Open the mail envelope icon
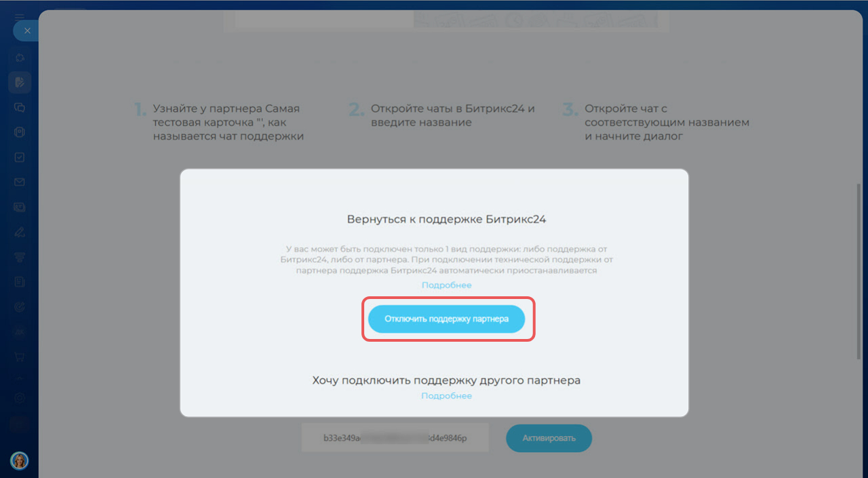The width and height of the screenshot is (868, 478). point(20,182)
